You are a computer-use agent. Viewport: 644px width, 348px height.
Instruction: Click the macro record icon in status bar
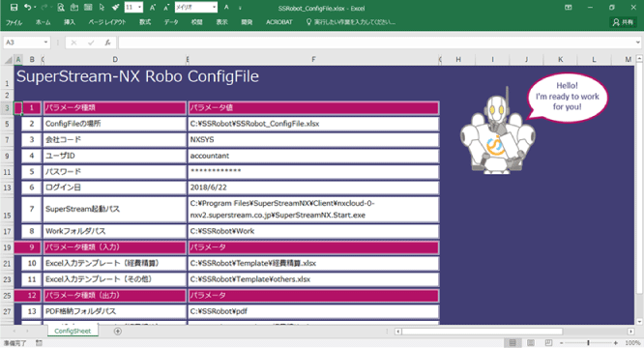(39, 342)
